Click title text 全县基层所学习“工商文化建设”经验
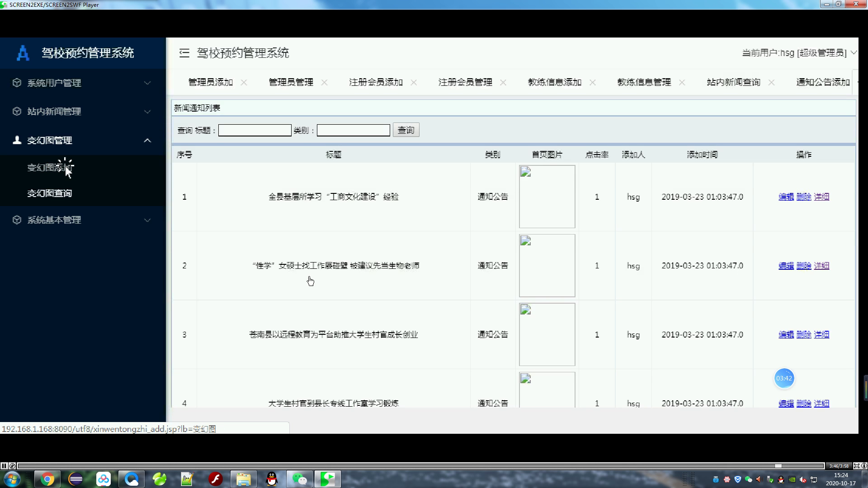Image resolution: width=868 pixels, height=488 pixels. [334, 197]
